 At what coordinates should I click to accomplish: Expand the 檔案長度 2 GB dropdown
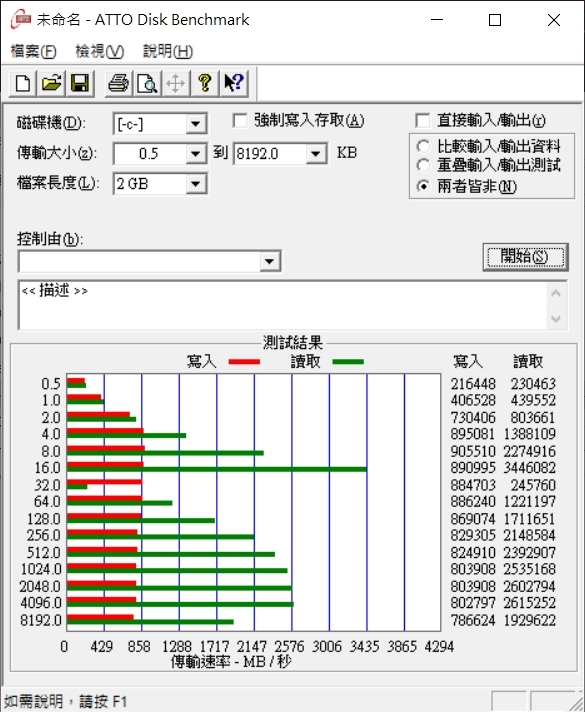point(196,184)
